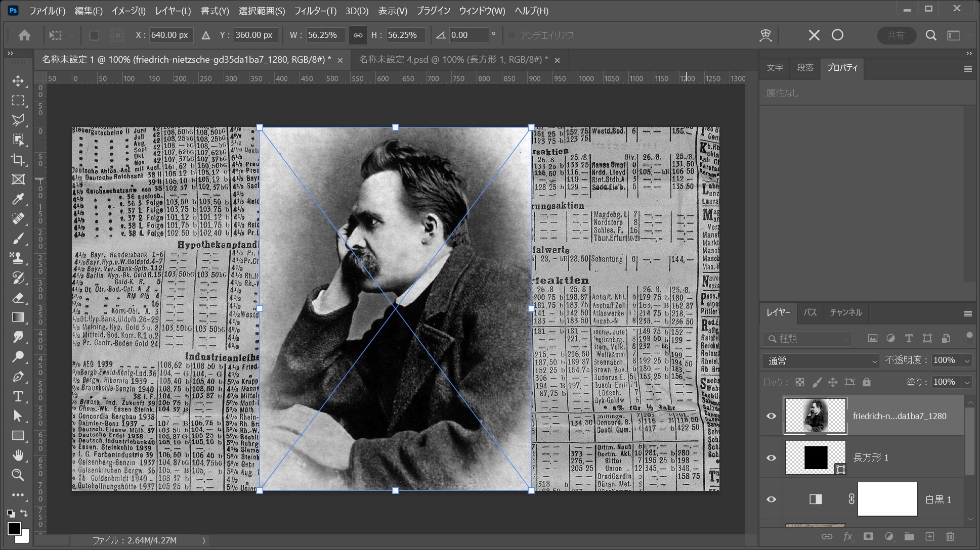Swap foreground and background colors

[x=24, y=513]
